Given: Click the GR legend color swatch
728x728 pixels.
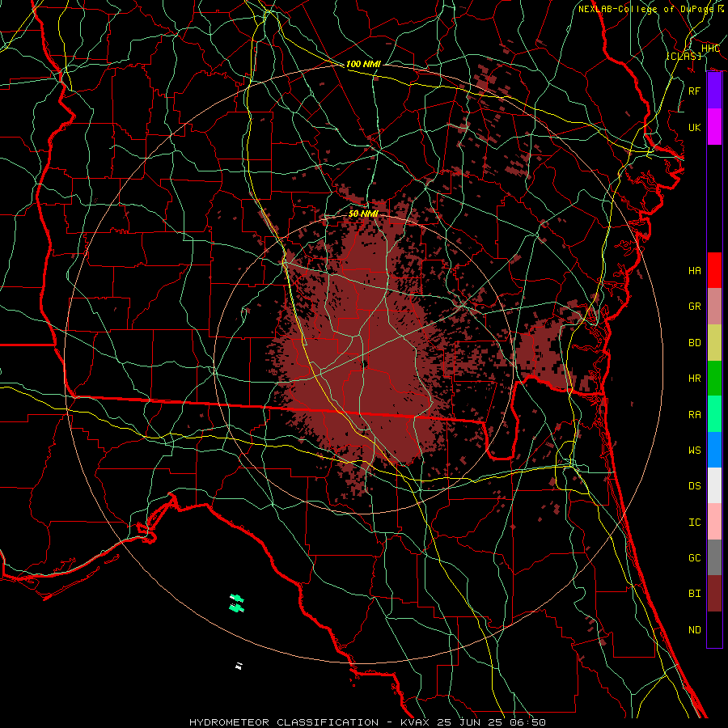Looking at the screenshot, I should point(714,307).
